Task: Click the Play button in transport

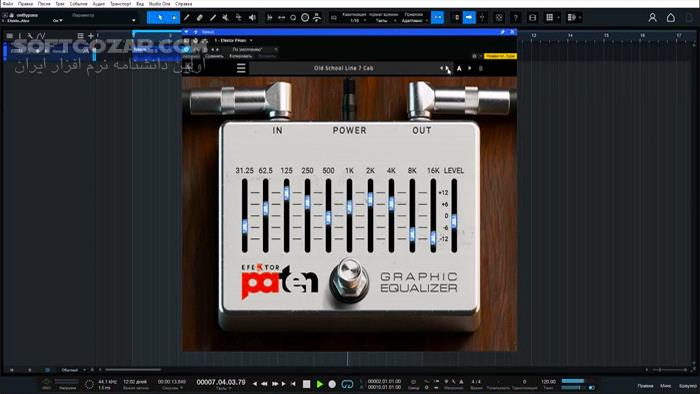Action: 319,384
